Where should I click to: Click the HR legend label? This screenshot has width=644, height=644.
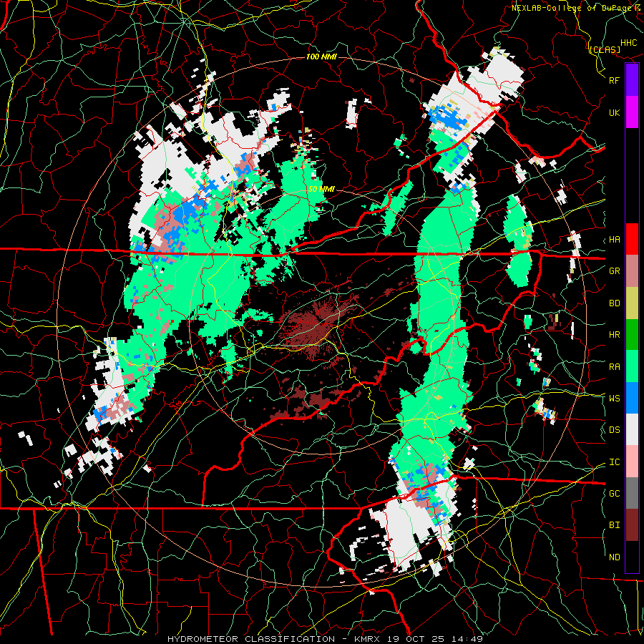615,335
